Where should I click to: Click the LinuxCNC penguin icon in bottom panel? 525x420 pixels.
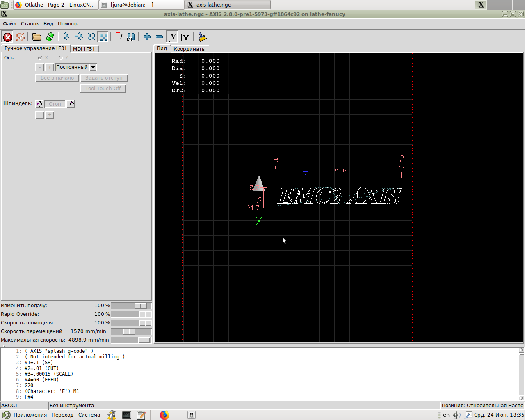[x=112, y=415]
